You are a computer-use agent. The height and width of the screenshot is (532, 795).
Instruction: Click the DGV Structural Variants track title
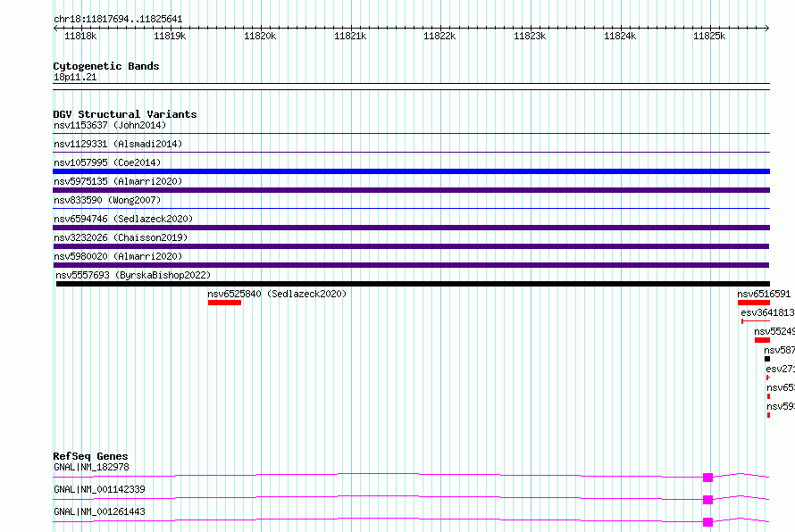click(x=125, y=114)
